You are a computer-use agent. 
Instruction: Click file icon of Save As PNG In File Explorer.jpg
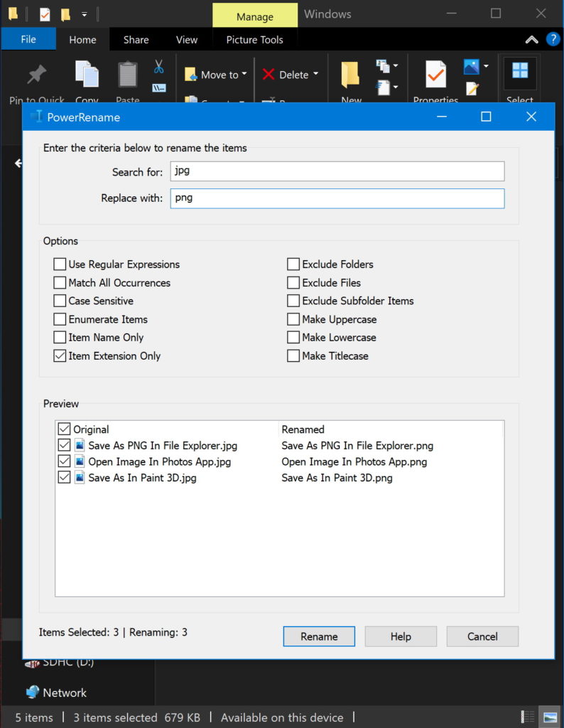pos(80,445)
